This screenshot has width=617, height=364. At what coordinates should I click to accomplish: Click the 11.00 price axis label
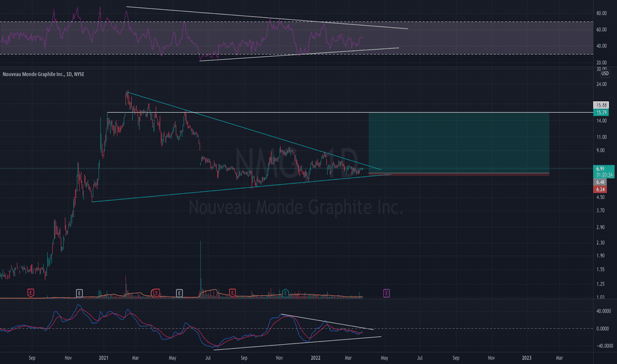[601, 138]
